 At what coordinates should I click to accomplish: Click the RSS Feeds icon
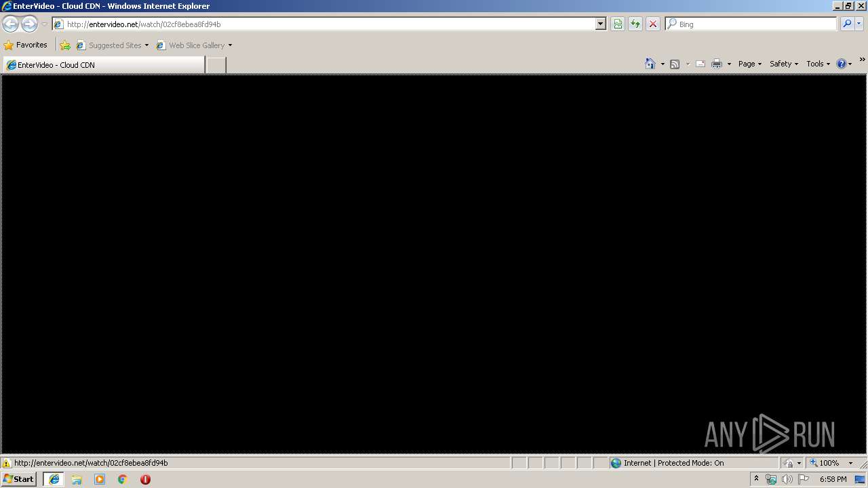(675, 64)
